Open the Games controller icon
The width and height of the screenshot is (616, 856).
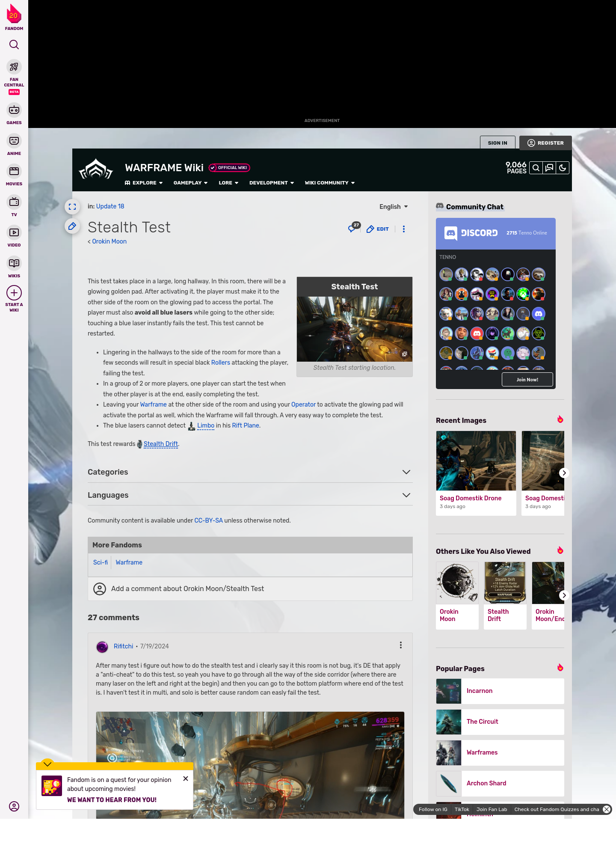point(14,110)
